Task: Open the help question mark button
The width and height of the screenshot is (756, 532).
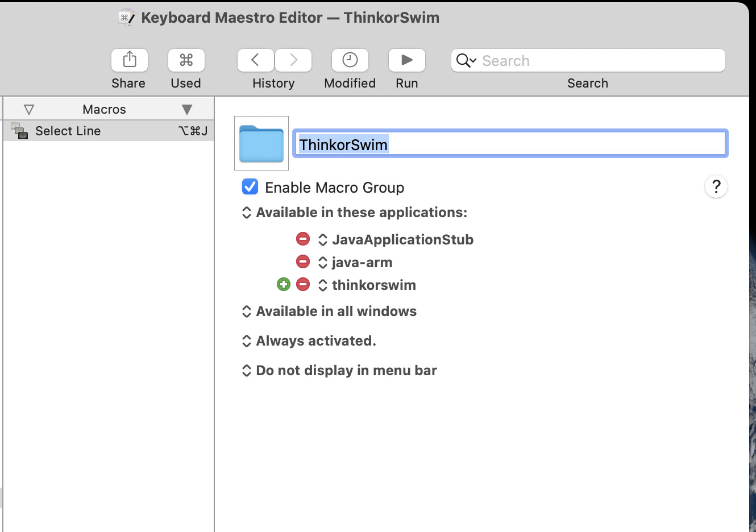Action: 716,186
